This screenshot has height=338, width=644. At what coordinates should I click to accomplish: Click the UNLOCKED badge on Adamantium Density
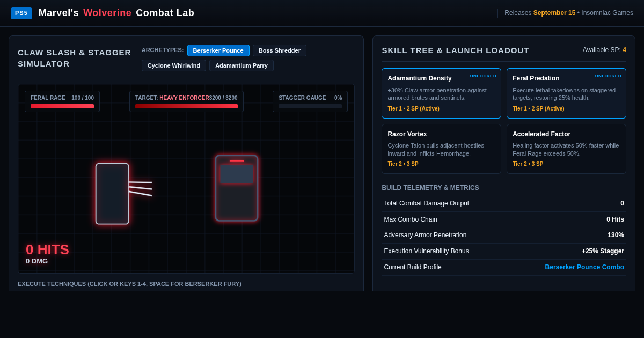point(483,76)
